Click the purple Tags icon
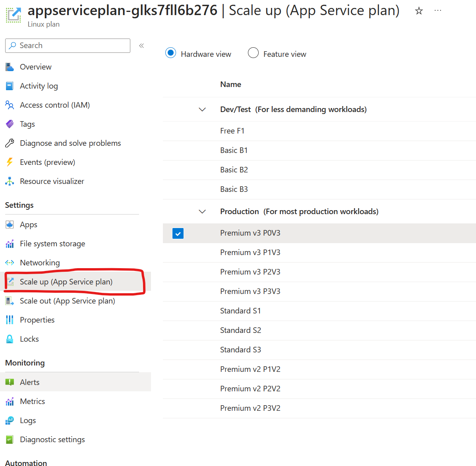The image size is (476, 466). click(10, 124)
